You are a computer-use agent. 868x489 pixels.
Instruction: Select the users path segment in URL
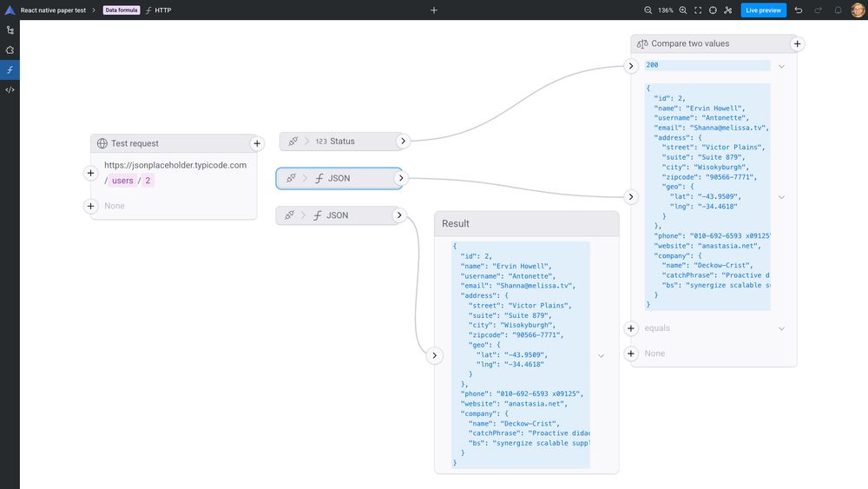point(122,181)
